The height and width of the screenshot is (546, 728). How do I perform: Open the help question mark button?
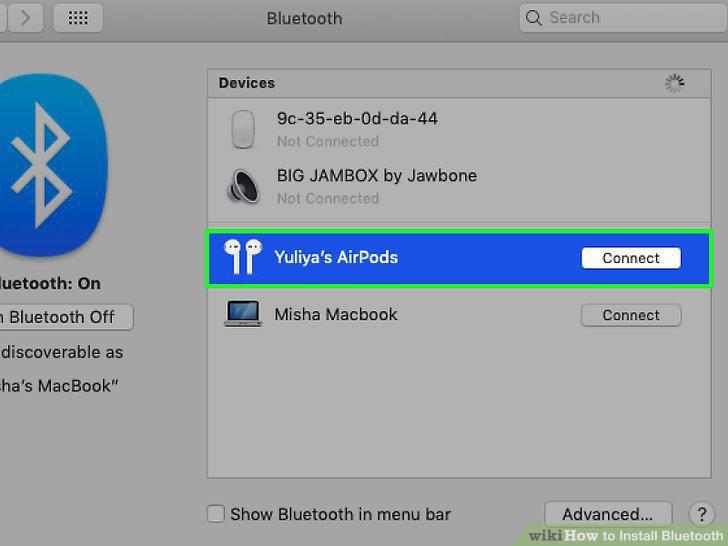click(702, 514)
